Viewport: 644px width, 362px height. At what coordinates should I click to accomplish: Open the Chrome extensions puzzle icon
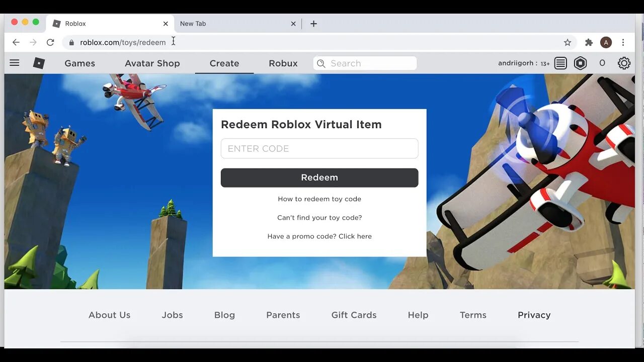click(x=589, y=42)
